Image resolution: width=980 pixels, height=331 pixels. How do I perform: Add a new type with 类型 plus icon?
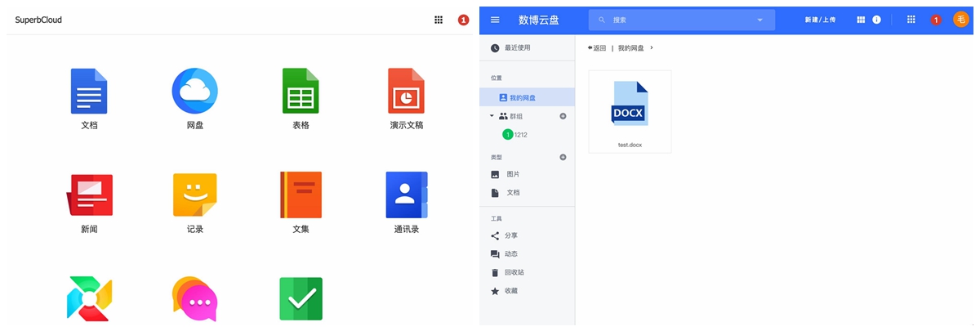pos(563,157)
